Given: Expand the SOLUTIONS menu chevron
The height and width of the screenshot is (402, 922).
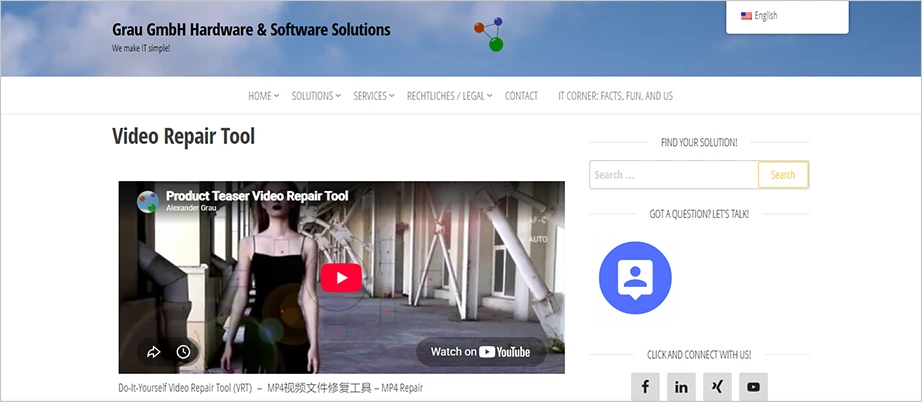Looking at the screenshot, I should click(x=338, y=96).
